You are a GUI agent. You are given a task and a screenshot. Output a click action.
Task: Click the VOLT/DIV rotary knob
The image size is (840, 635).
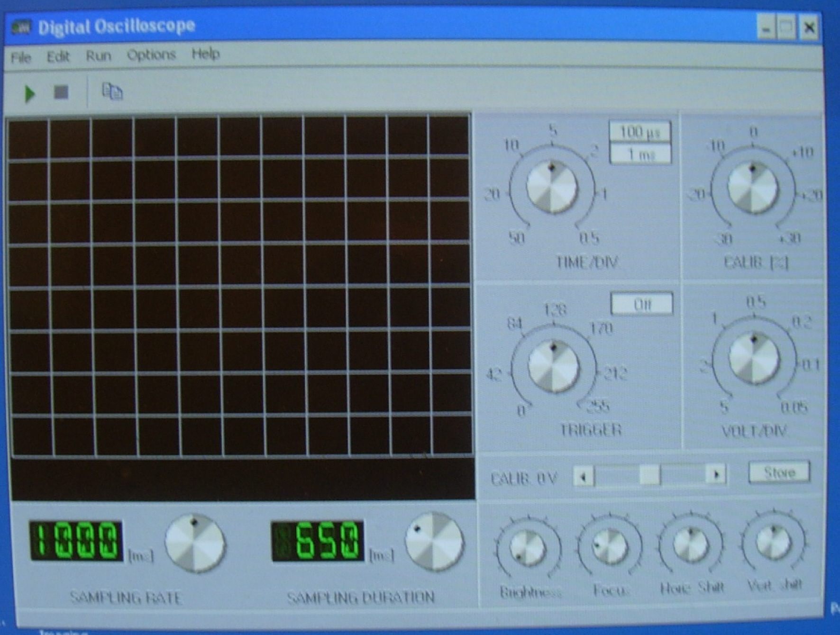[x=754, y=358]
